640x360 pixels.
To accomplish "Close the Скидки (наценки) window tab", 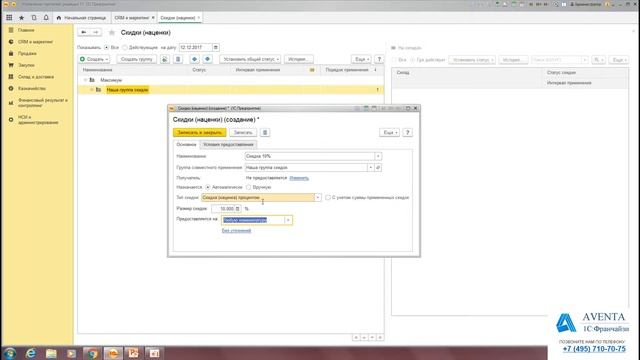I will (199, 18).
